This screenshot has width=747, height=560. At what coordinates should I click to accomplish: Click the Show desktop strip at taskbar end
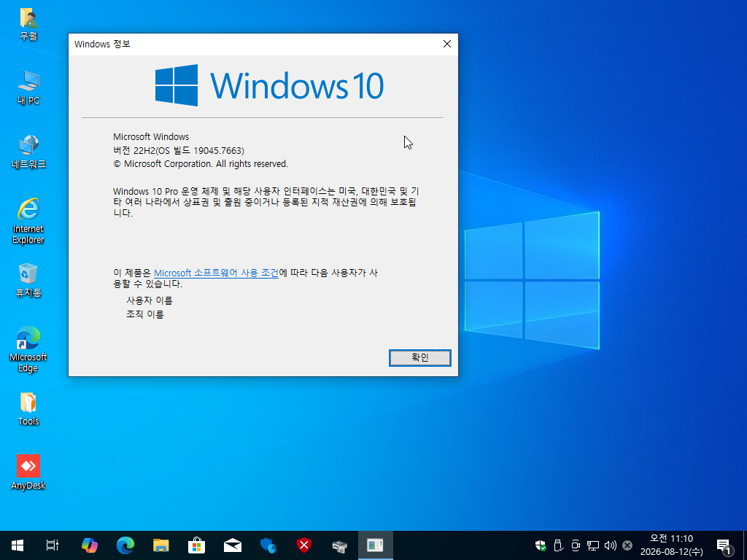(745, 545)
